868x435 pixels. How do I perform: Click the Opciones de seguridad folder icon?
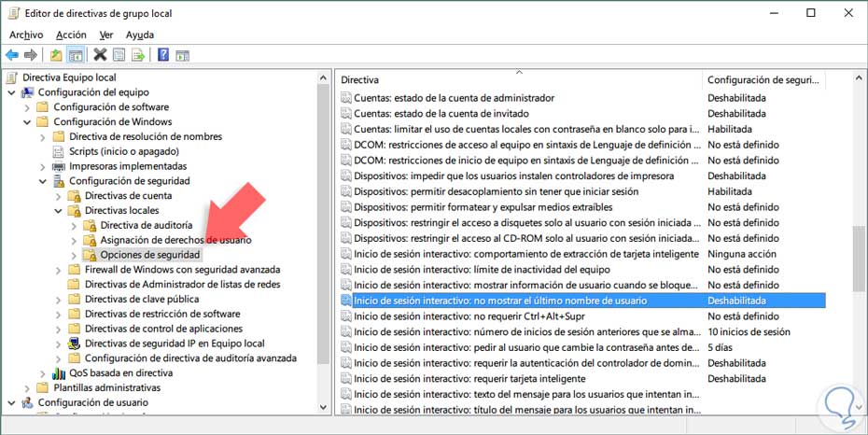click(x=90, y=255)
